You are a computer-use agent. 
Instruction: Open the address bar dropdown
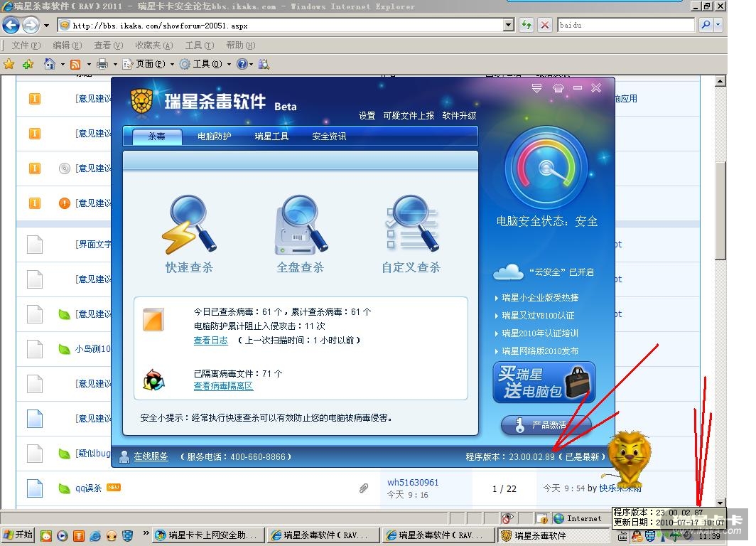pos(508,25)
